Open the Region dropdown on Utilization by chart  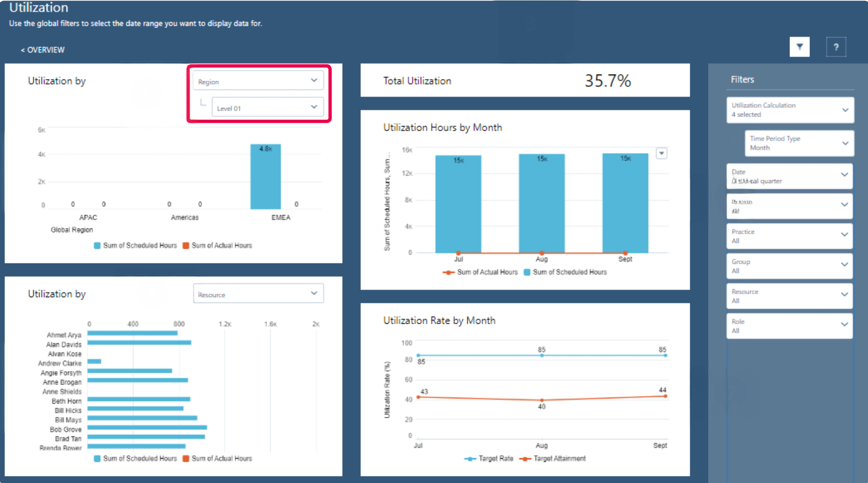point(258,81)
